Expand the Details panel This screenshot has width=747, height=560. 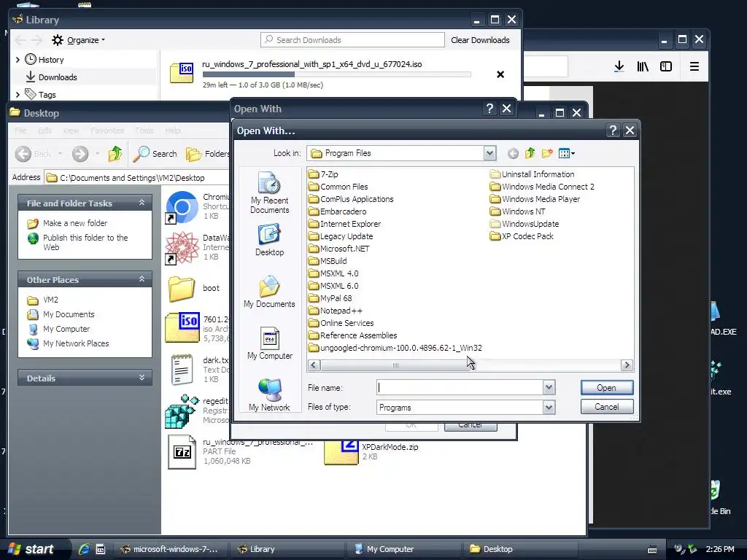point(142,378)
